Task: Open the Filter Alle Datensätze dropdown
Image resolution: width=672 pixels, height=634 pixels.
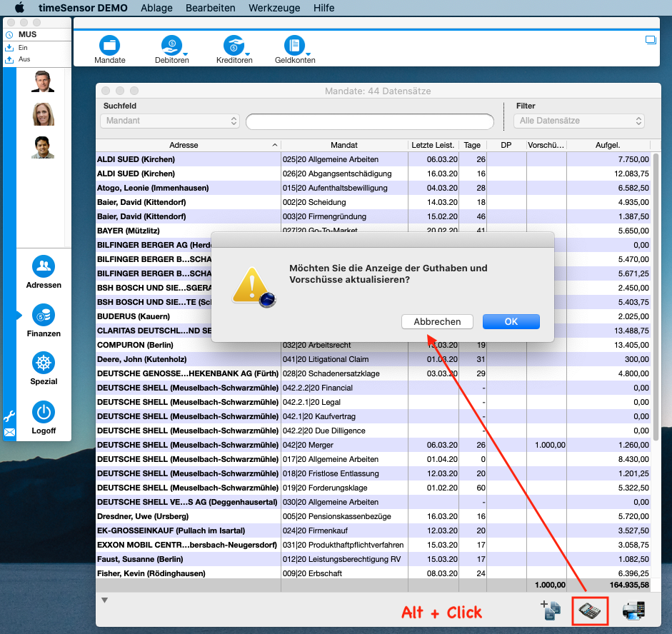Action: click(x=579, y=121)
